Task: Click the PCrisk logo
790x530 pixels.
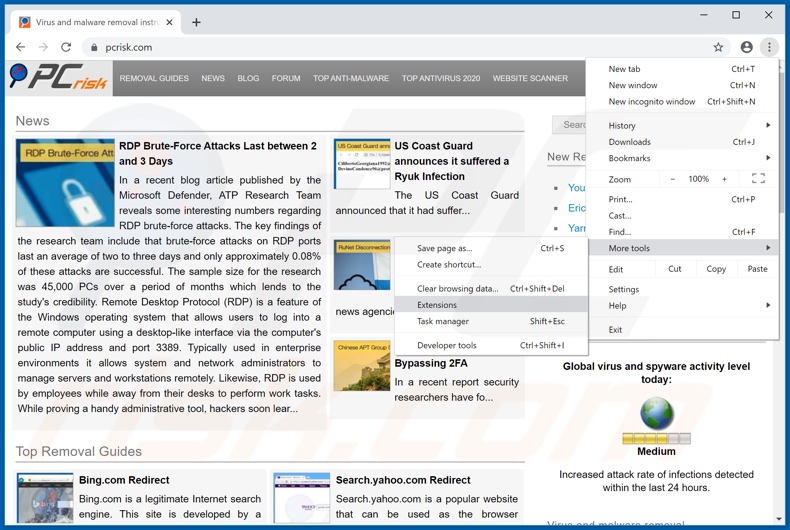Action: [x=58, y=78]
